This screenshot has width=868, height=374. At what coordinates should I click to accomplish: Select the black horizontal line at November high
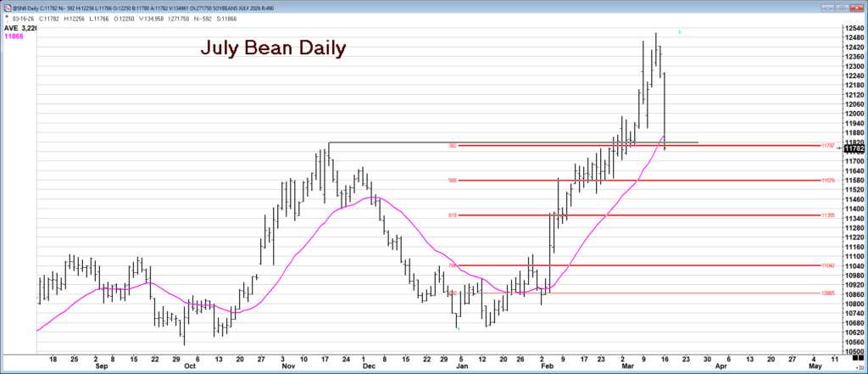pos(509,142)
